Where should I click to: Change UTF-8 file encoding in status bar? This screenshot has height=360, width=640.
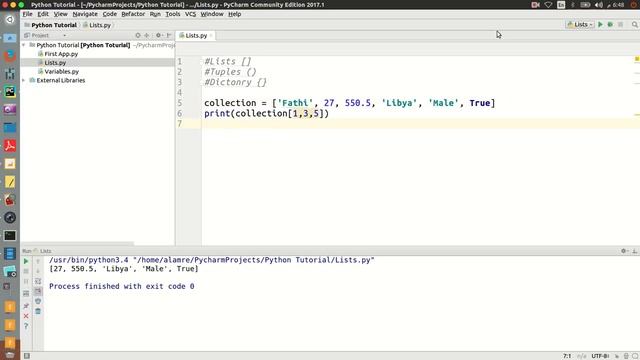point(600,356)
